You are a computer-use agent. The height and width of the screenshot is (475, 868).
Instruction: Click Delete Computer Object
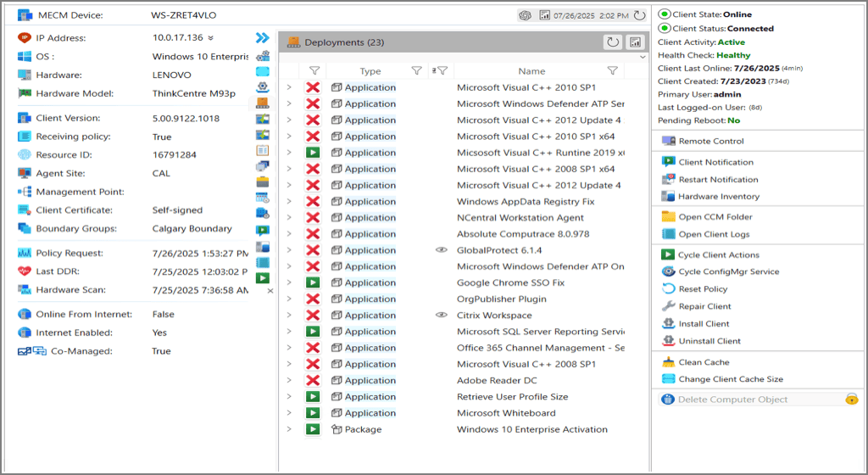732,400
